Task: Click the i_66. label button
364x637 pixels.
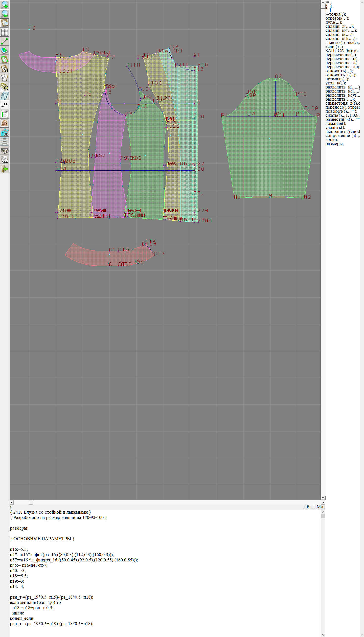Action: coord(5,105)
